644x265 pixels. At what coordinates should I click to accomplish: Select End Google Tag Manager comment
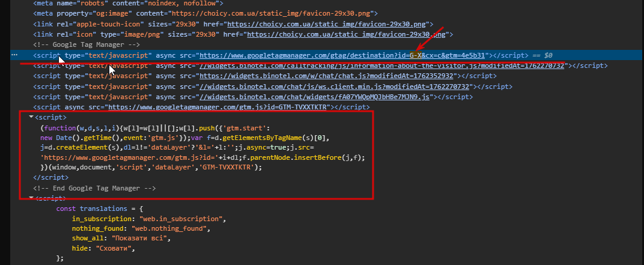click(x=94, y=189)
